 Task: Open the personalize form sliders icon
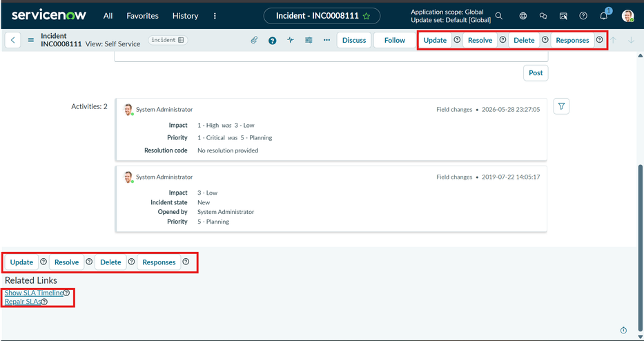click(x=309, y=40)
